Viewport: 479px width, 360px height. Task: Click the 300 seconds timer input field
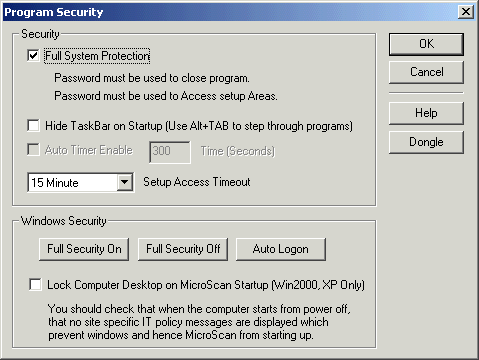170,152
